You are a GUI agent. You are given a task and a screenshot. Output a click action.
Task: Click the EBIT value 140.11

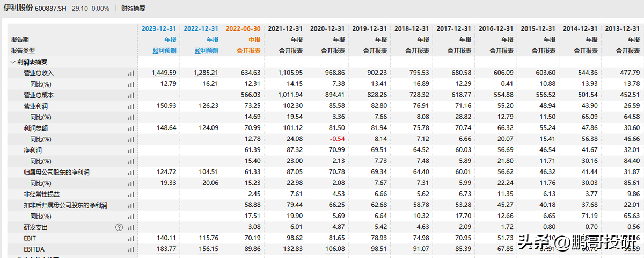click(x=166, y=239)
